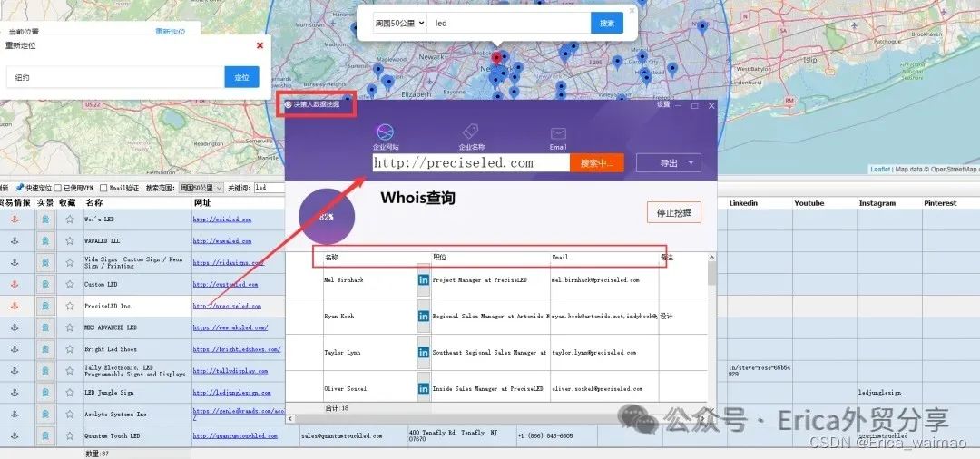
Task: Click the anchor icon for PreciseLED Inc.
Action: tap(15, 306)
